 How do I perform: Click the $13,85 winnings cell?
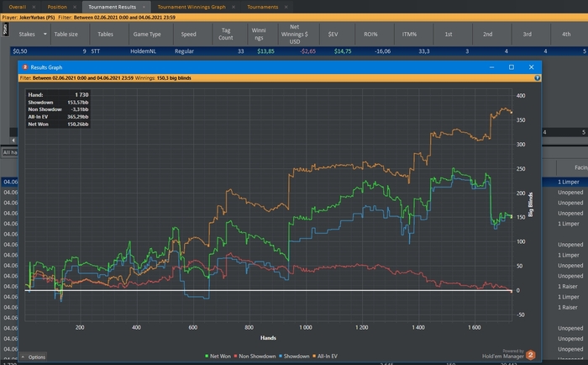[265, 51]
